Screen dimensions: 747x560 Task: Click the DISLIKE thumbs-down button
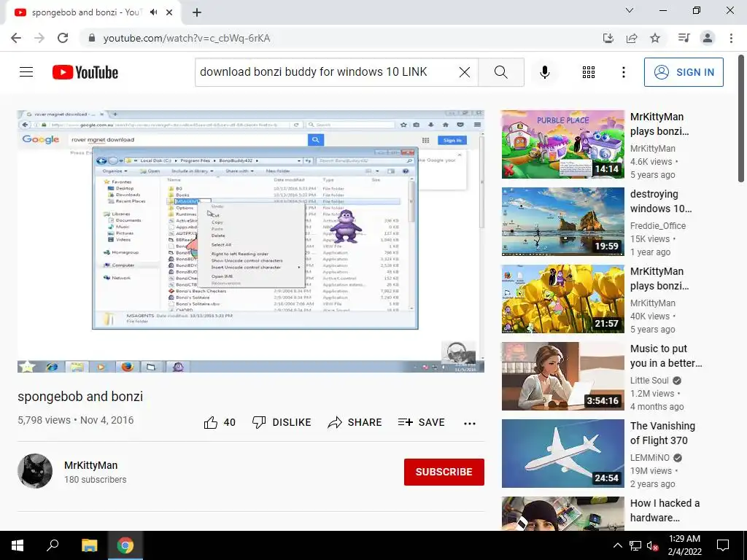point(282,422)
